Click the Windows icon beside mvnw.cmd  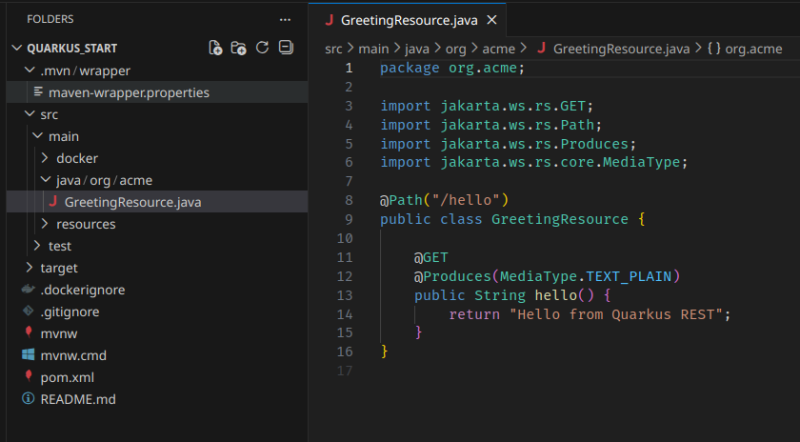pos(28,355)
